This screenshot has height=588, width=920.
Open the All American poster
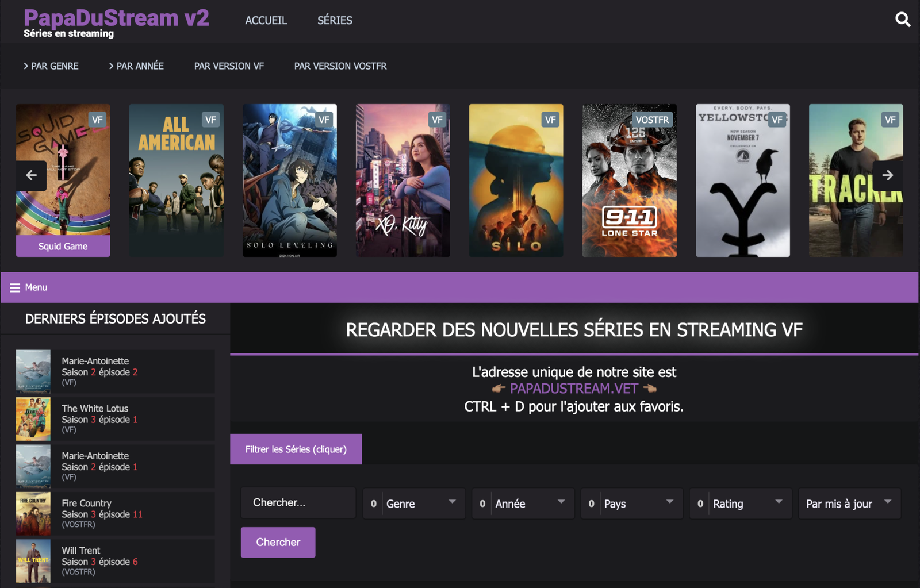[x=177, y=180]
